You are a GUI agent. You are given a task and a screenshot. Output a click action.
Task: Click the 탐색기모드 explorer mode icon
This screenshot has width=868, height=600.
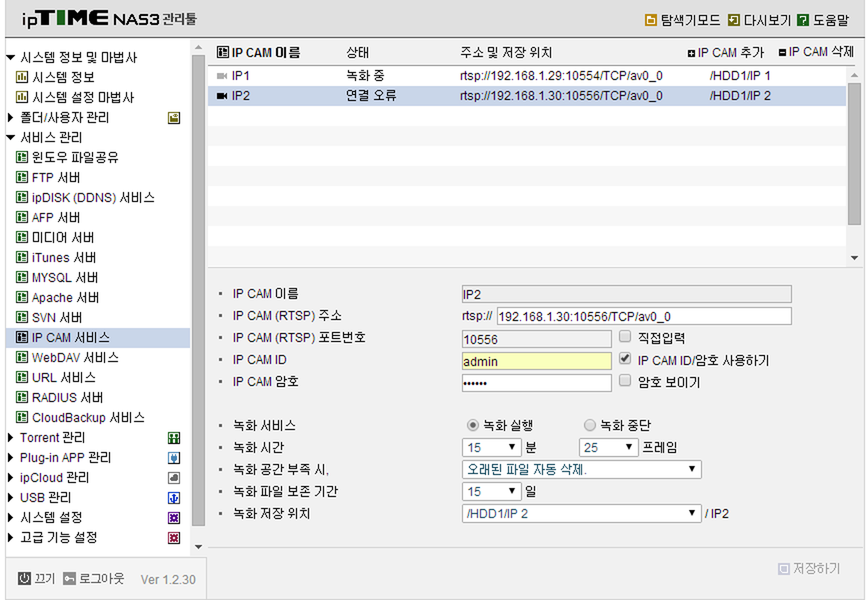650,20
